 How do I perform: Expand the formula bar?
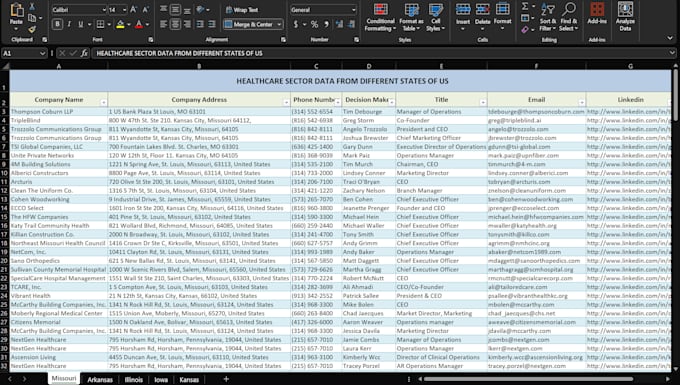672,53
